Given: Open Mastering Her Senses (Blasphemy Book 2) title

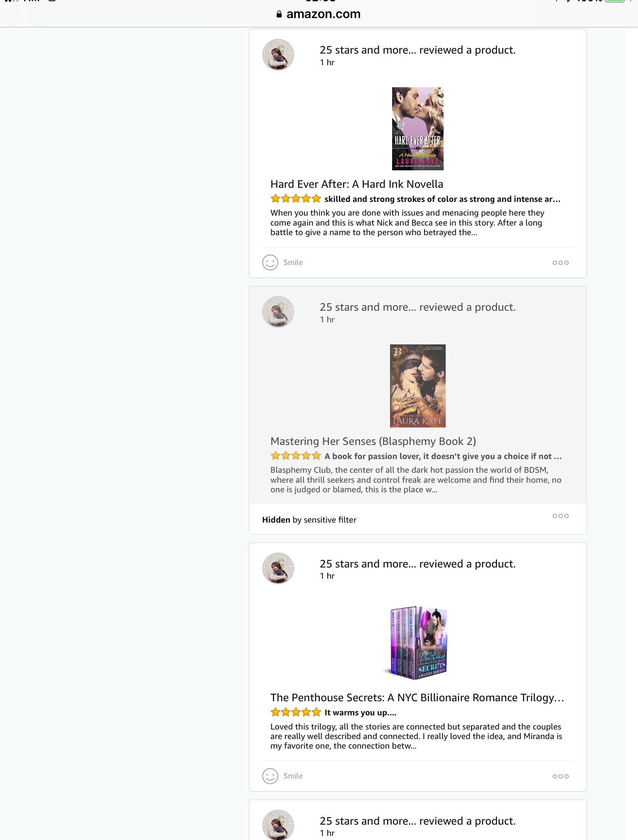Looking at the screenshot, I should point(373,441).
